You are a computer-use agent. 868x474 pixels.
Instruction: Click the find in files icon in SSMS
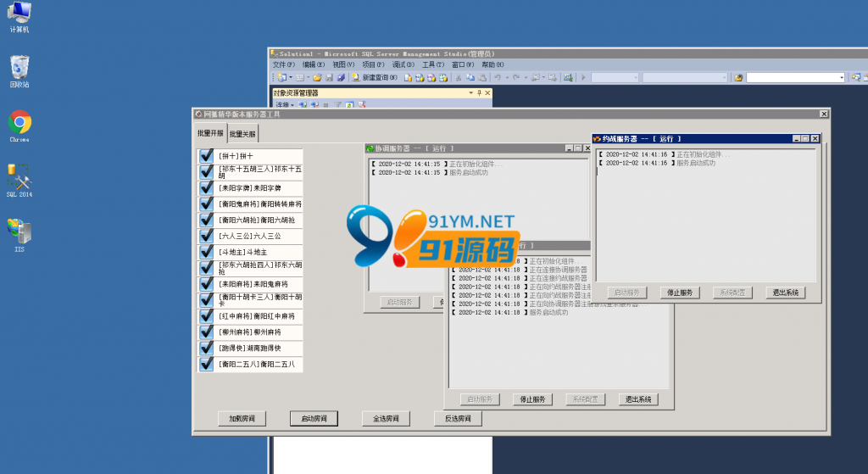(738, 77)
